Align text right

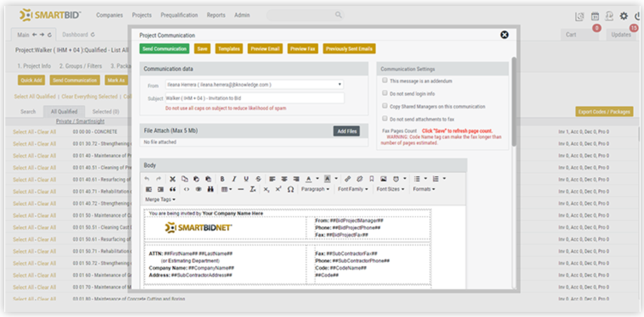click(x=296, y=179)
